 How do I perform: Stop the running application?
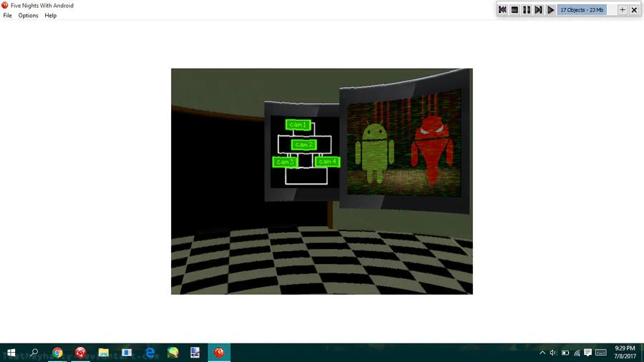click(514, 10)
